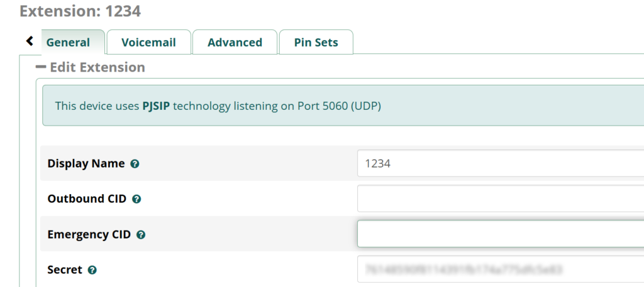Switch to the General tab
This screenshot has height=287, width=644.
[68, 42]
